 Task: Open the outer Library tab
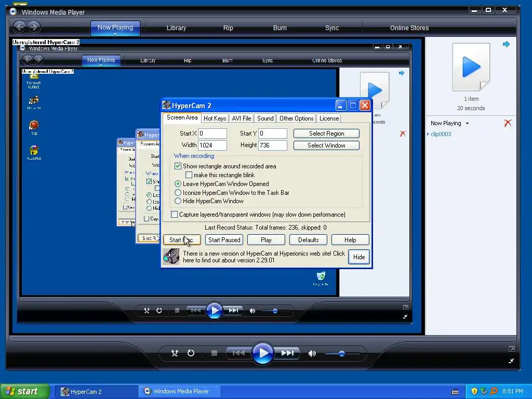176,28
